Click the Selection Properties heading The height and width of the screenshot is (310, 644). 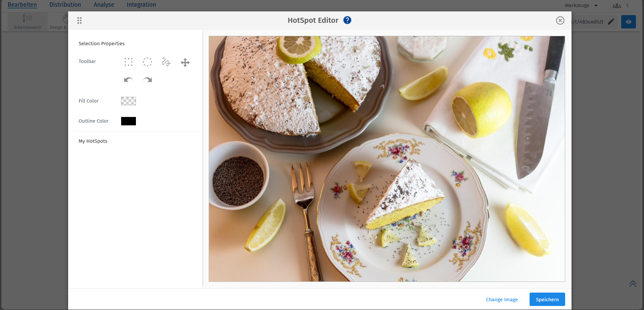(x=101, y=44)
